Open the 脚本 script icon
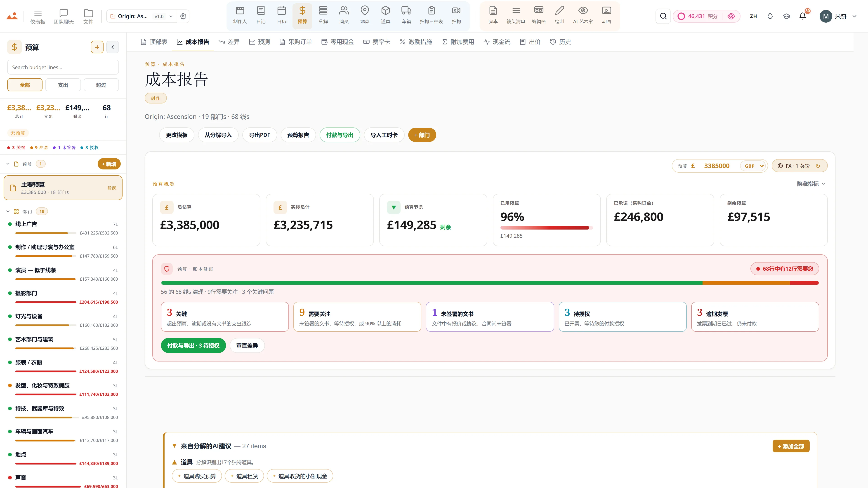Screen dimensions: 868x488 point(493,16)
